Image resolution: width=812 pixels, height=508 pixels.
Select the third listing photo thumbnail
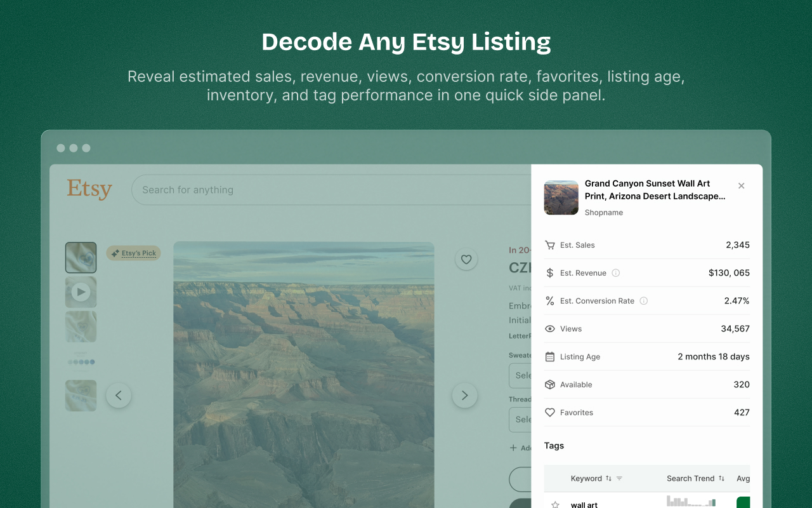click(81, 326)
